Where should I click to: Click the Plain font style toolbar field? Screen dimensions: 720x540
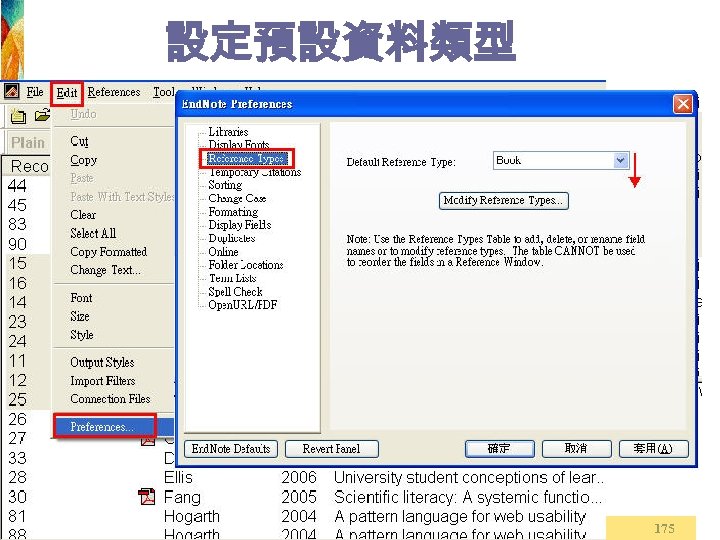click(28, 142)
